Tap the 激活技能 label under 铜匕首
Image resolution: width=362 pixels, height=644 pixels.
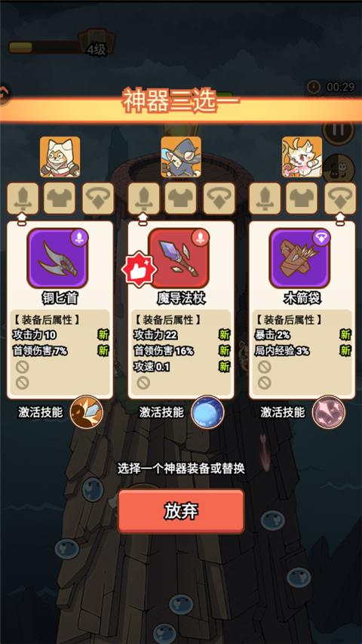click(x=40, y=412)
